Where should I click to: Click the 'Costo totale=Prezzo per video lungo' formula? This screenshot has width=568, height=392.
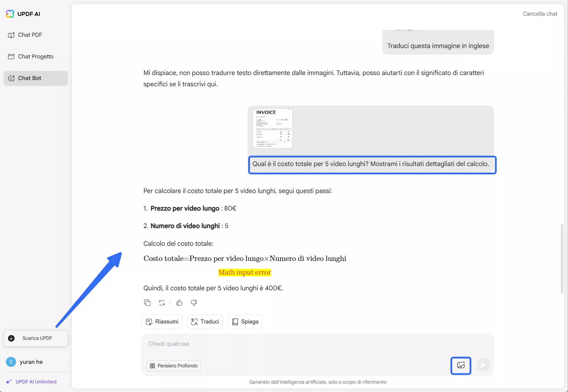(245, 259)
